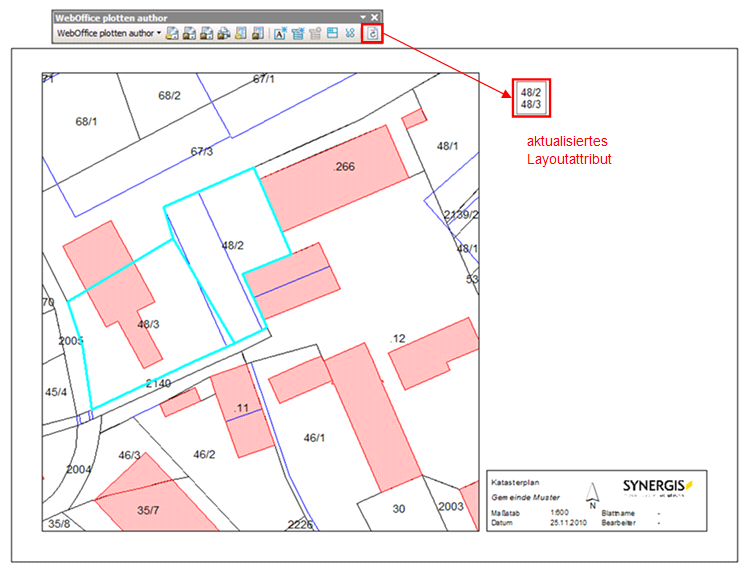Click highlighted parcel label '48/2' in the map
This screenshot has width=743, height=567.
[x=233, y=245]
